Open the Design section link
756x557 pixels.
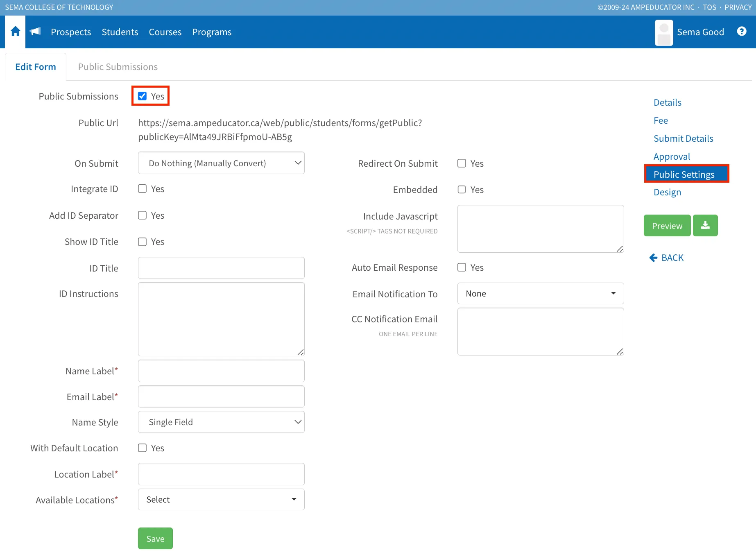pyautogui.click(x=667, y=192)
